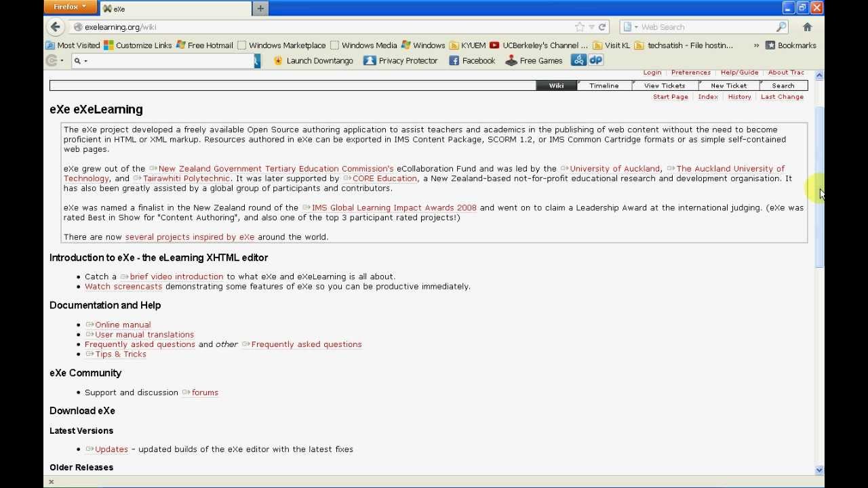Open toolbar search box magnifier dropdown

80,60
